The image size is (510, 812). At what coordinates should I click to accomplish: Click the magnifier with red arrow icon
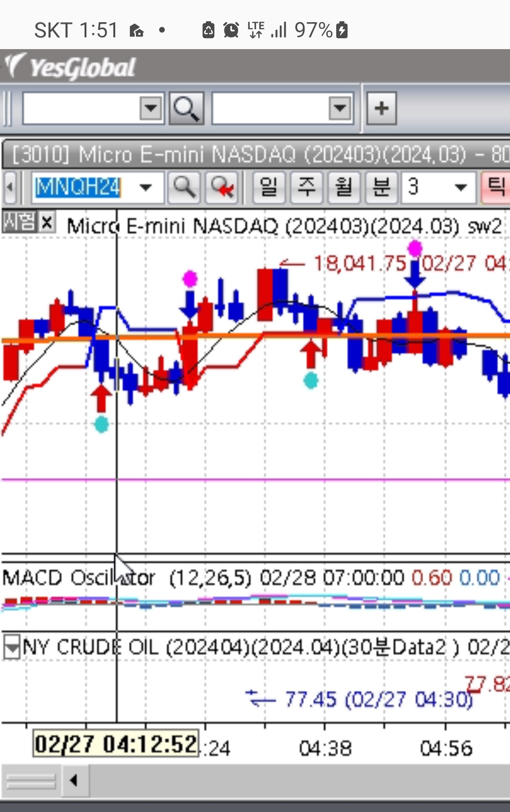pyautogui.click(x=222, y=187)
